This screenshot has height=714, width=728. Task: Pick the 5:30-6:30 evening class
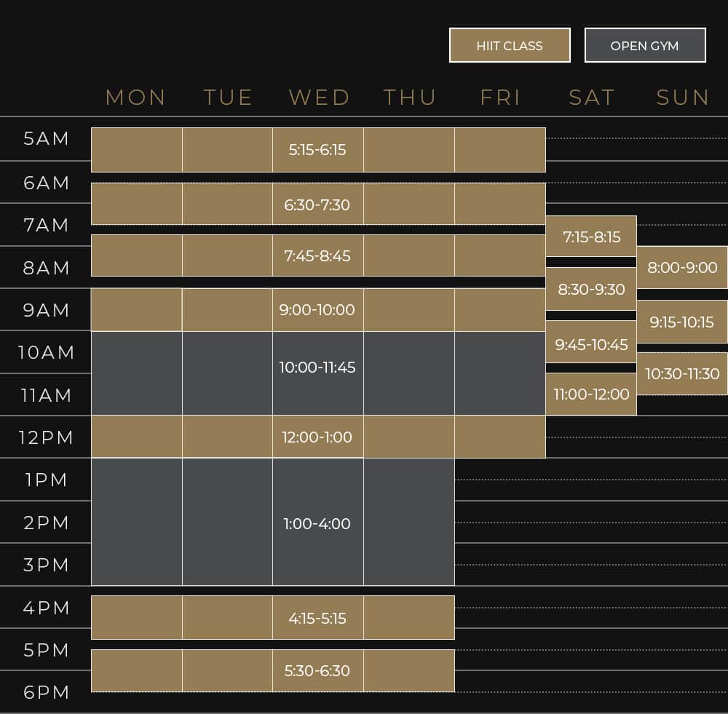pos(317,671)
